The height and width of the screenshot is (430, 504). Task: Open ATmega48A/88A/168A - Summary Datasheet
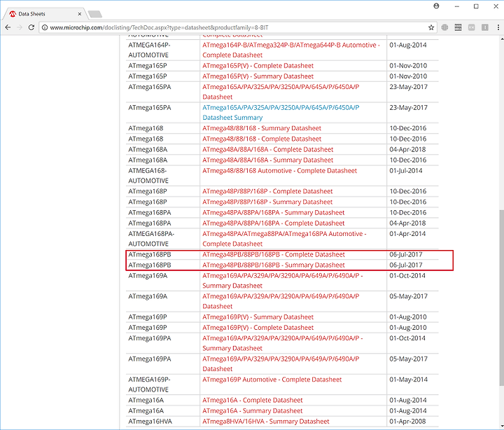coord(267,160)
